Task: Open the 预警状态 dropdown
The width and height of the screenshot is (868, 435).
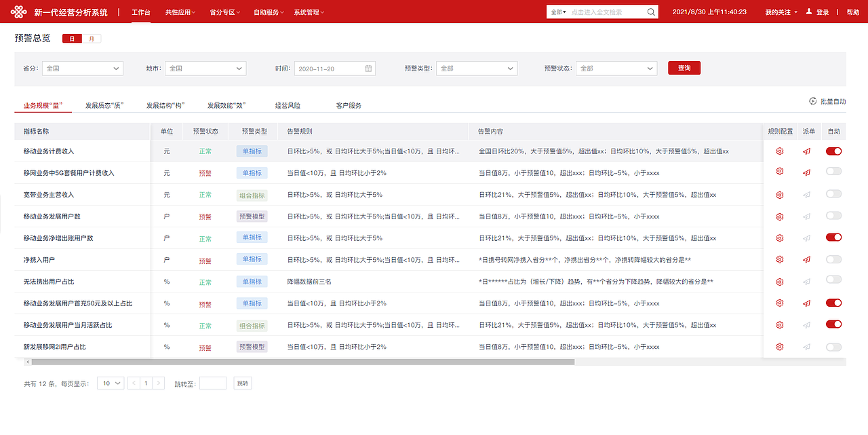Action: click(x=616, y=69)
